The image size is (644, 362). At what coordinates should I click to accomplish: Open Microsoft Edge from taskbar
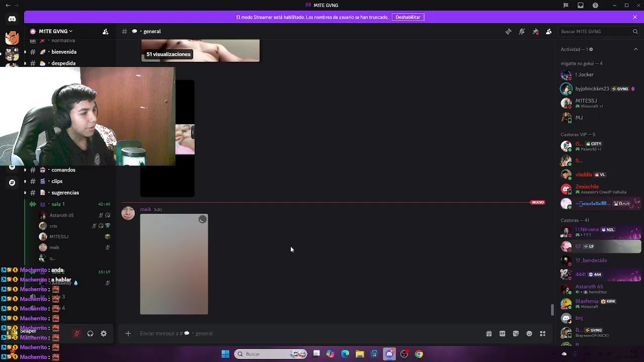pos(345,354)
